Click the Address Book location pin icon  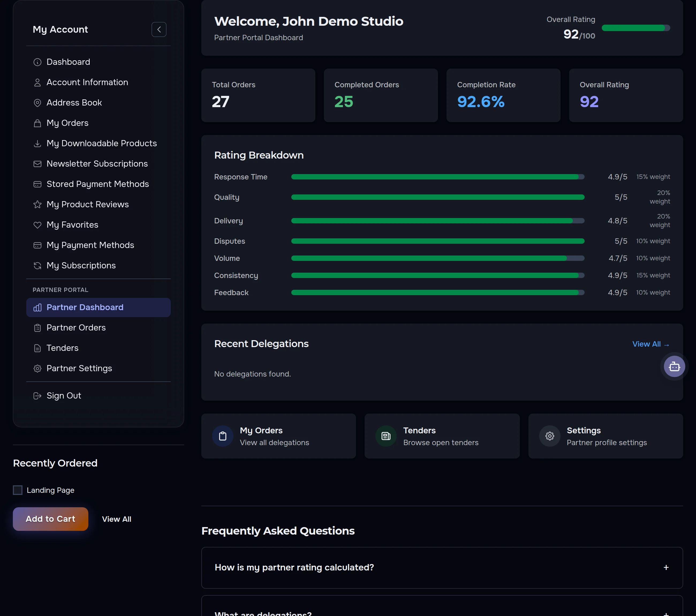click(37, 103)
